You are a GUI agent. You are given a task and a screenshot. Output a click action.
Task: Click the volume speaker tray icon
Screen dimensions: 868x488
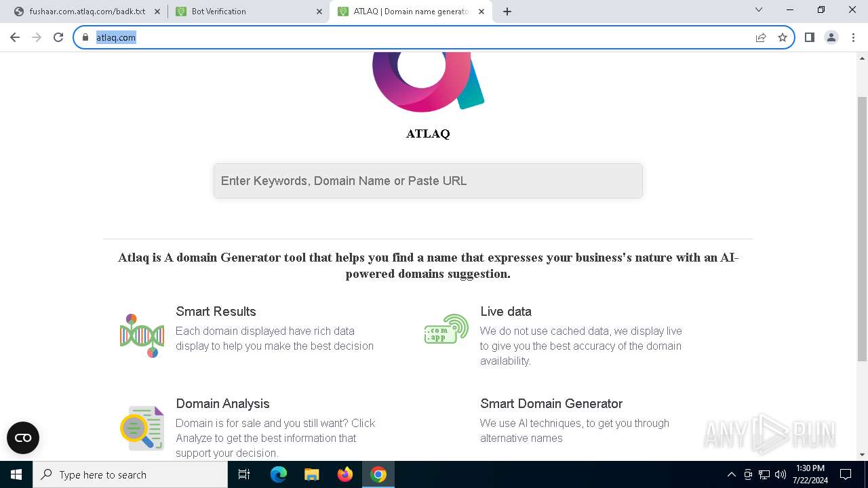coord(781,474)
